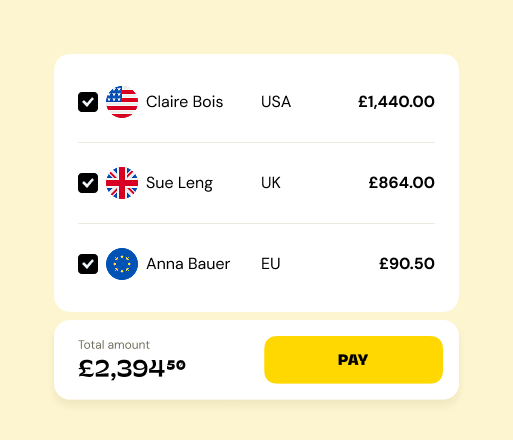Click the USA country label
Viewport: 513px width, 440px height.
tap(276, 102)
